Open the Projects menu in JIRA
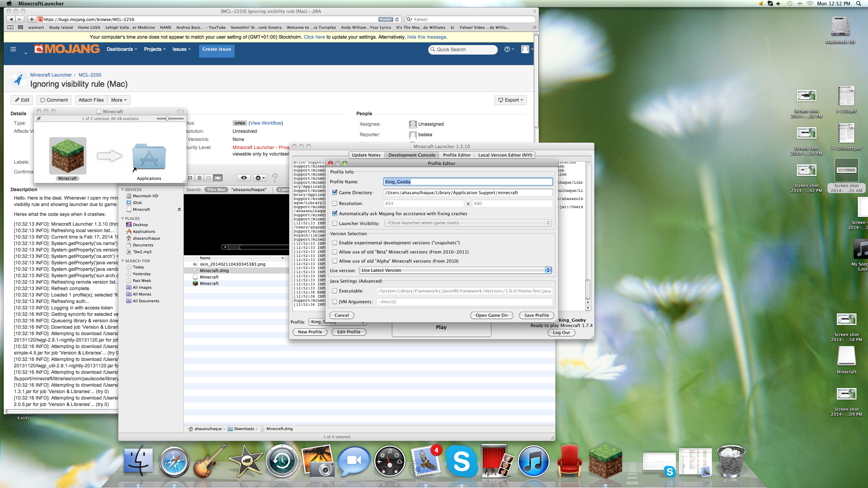Screen dimensions: 868x488 pos(155,49)
